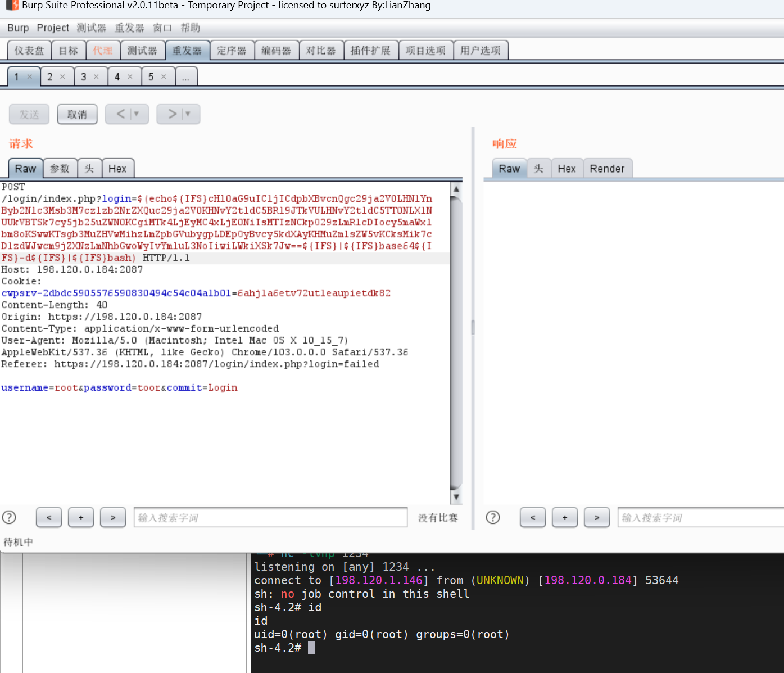Select repeater tab 2

[50, 76]
